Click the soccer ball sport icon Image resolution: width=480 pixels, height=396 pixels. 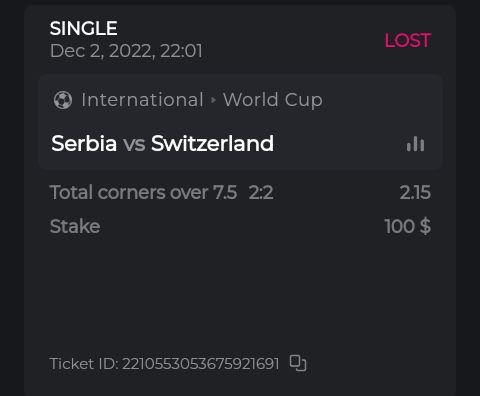[x=63, y=100]
